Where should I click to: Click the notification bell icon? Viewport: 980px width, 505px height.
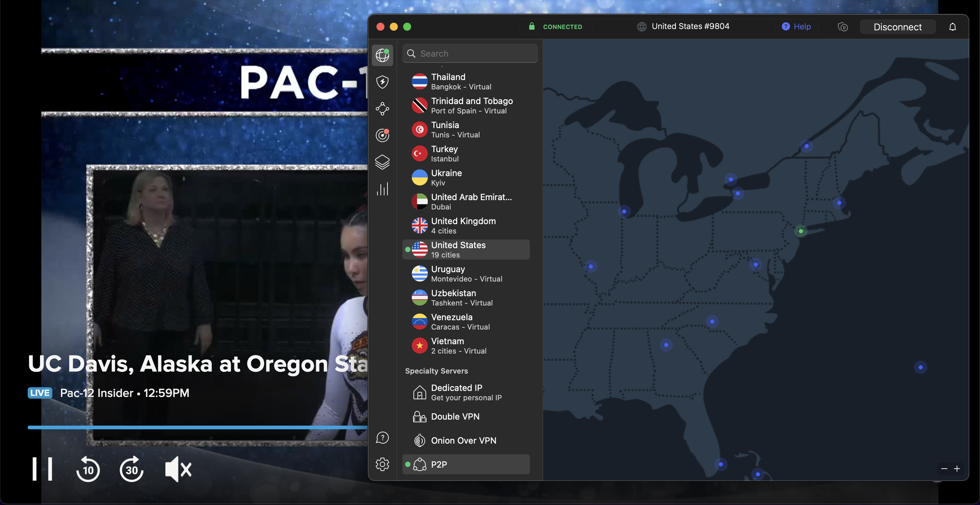[x=952, y=27]
